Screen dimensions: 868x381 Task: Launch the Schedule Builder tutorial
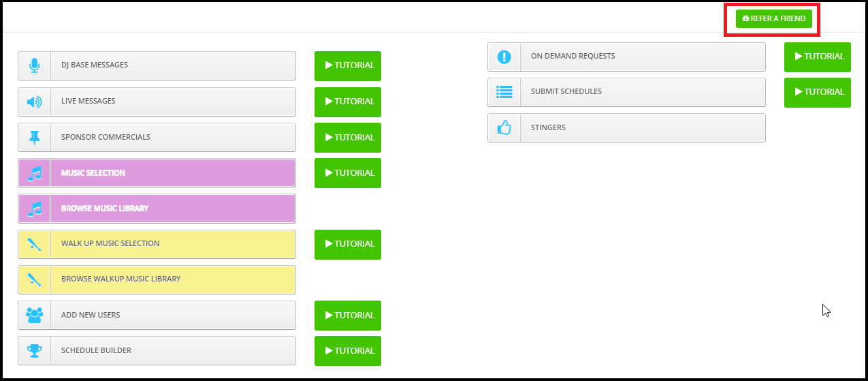348,350
